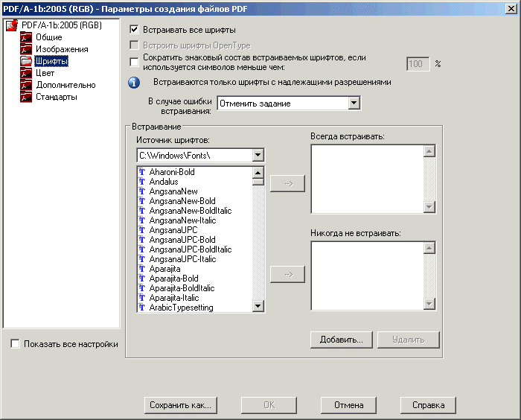Open В случае ошибки встраивания dropdown

coord(289,104)
